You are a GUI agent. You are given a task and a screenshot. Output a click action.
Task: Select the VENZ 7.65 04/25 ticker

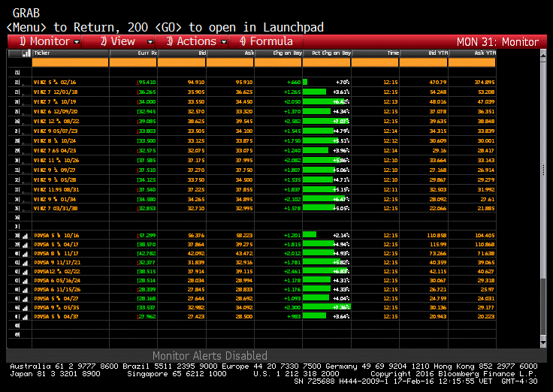[55, 150]
